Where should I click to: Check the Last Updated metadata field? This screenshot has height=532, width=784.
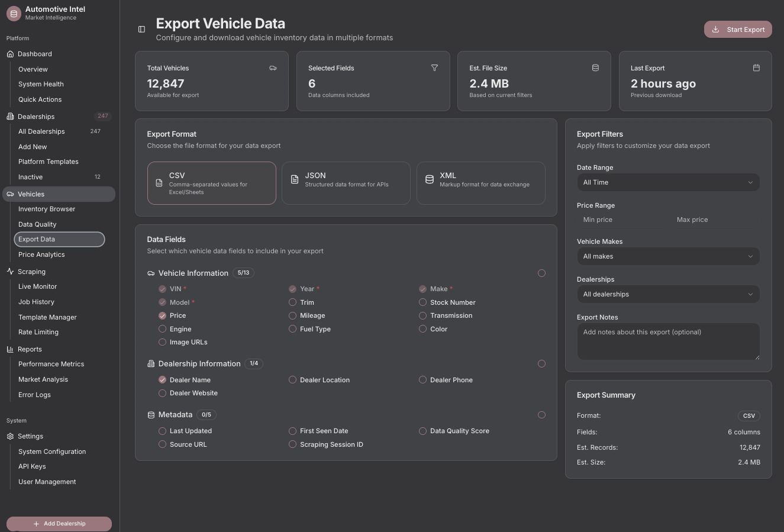coord(162,431)
